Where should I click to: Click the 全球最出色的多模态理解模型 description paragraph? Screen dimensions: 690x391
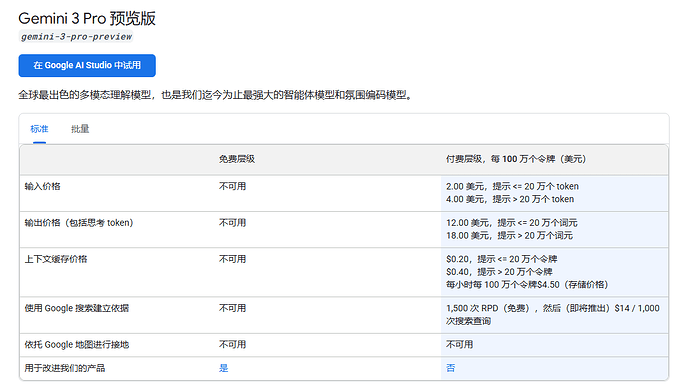point(216,95)
